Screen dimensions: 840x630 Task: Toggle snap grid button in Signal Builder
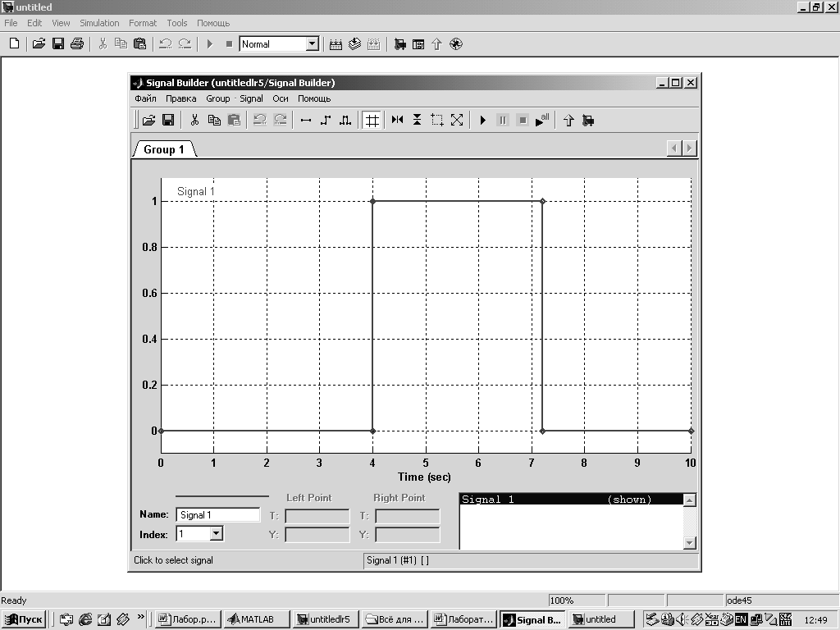(x=372, y=120)
